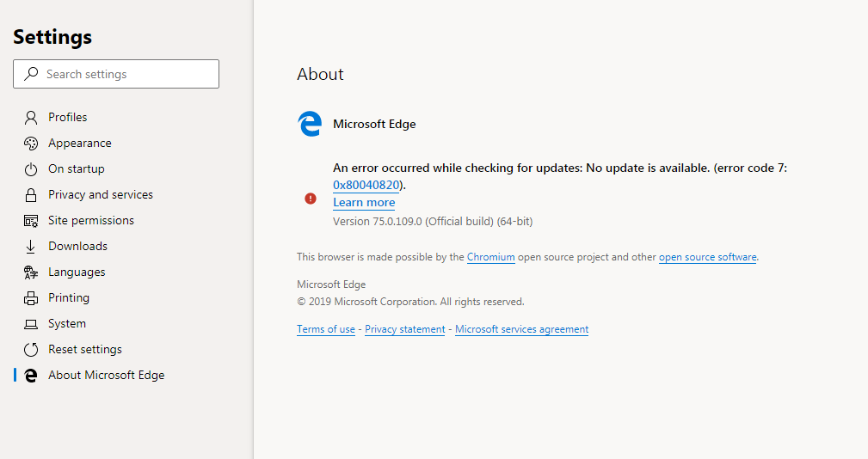Click the Settings title
Screen dimensions: 868x459
click(52, 37)
